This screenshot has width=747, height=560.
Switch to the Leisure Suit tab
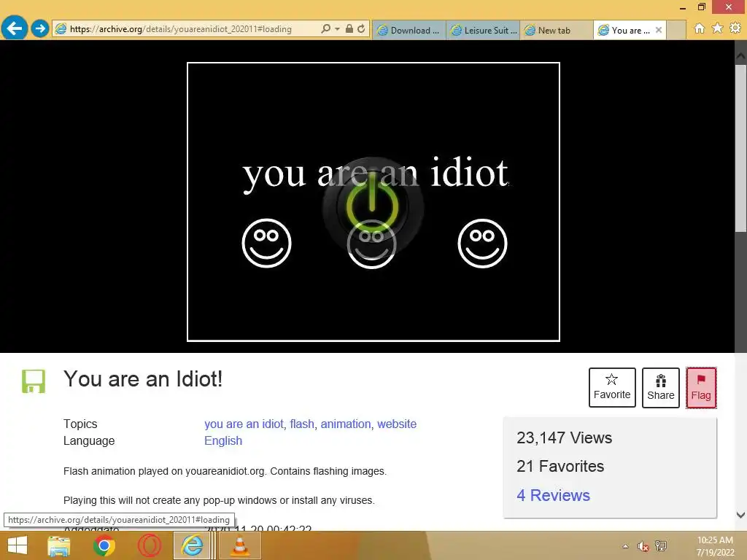[483, 30]
